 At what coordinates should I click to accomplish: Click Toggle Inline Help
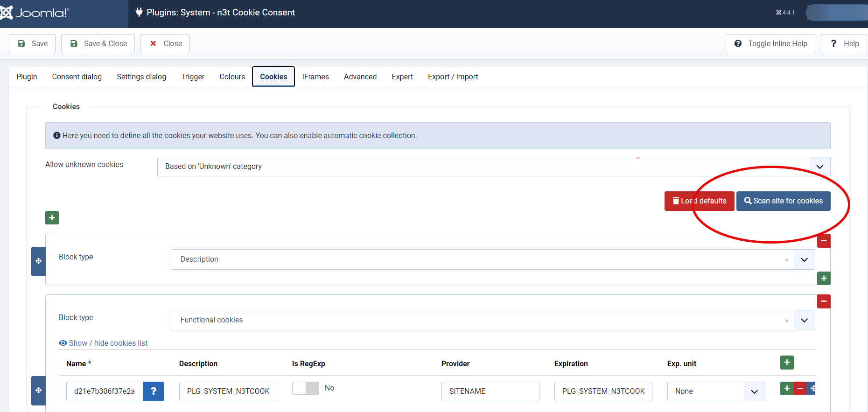pos(770,43)
